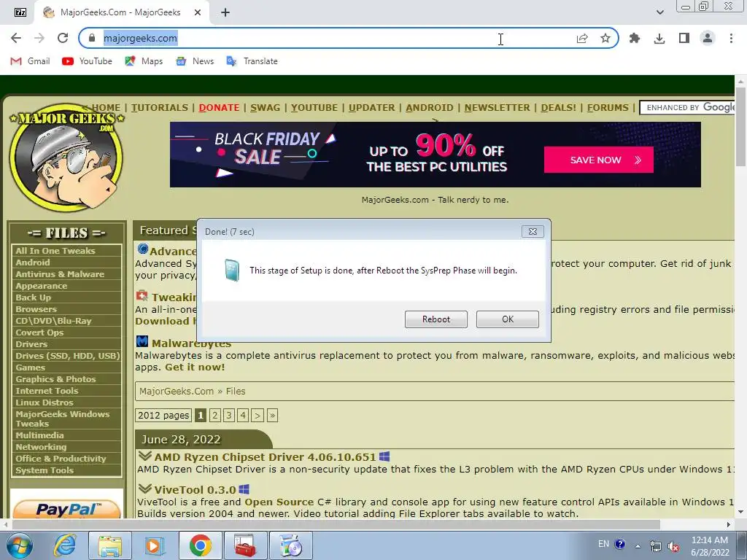Image resolution: width=747 pixels, height=560 pixels.
Task: Open Antivirus & Malware category
Action: click(60, 274)
